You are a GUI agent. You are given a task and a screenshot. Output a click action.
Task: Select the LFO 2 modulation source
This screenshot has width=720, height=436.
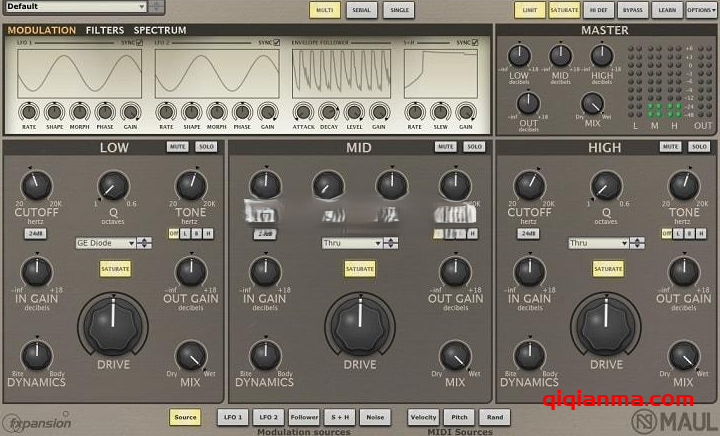(x=267, y=417)
